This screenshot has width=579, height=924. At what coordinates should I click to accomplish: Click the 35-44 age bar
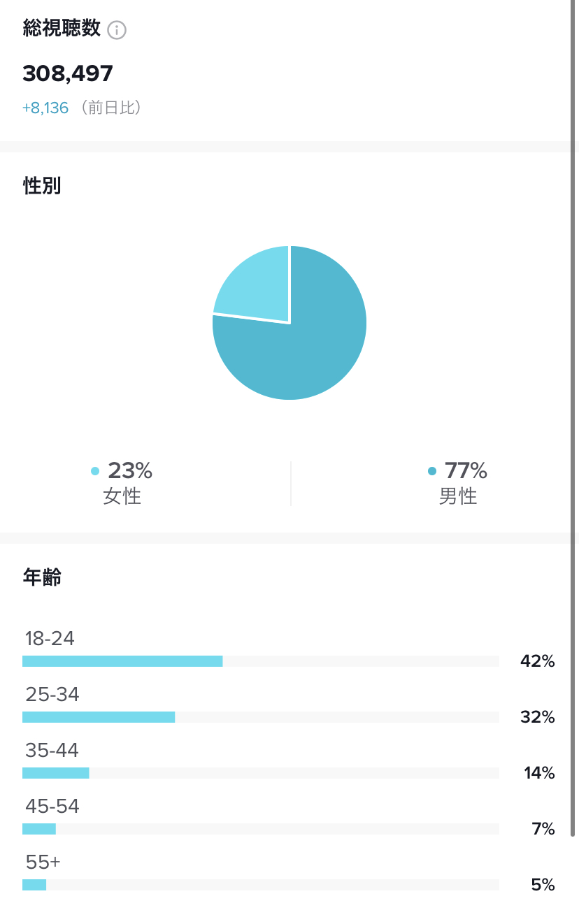coord(261,773)
